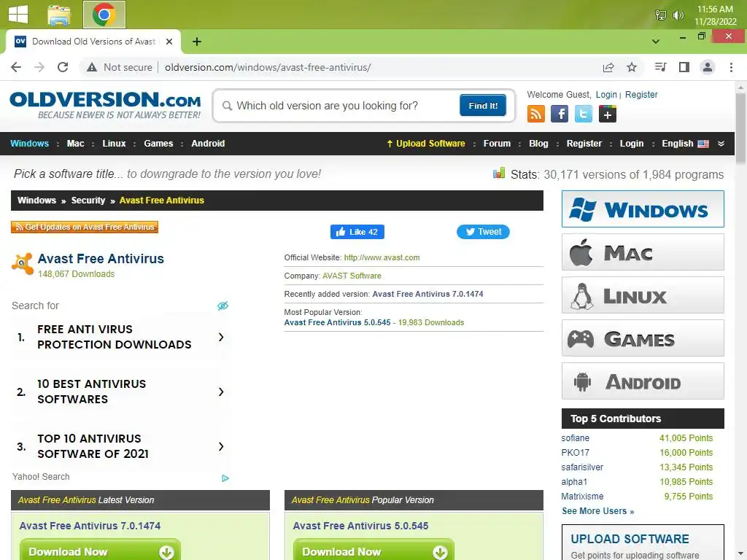Screen dimensions: 747x560
Task: Open the http://www.avast.com link
Action: click(x=382, y=257)
